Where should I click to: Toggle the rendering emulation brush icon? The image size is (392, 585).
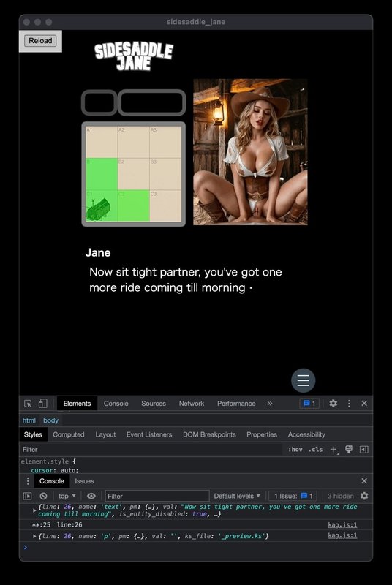point(349,449)
